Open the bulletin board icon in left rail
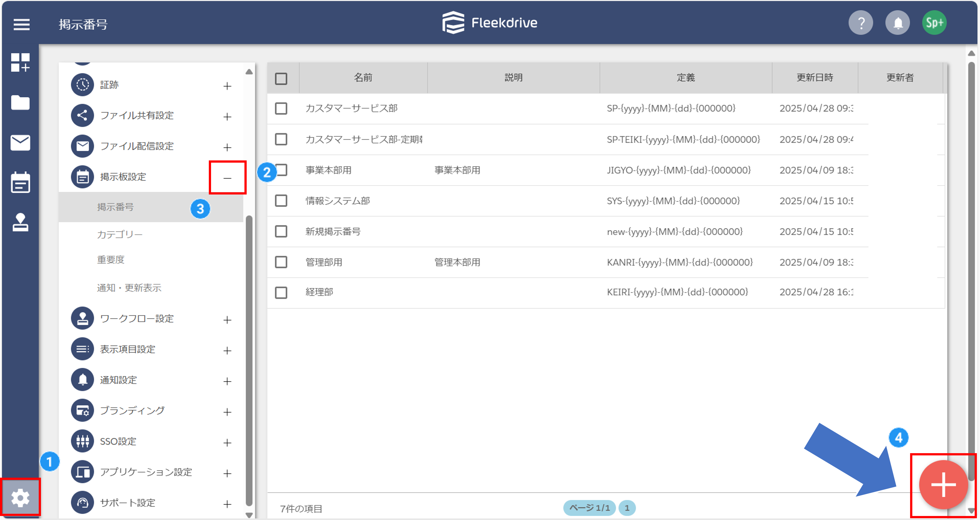This screenshot has width=980, height=520. coord(20,182)
